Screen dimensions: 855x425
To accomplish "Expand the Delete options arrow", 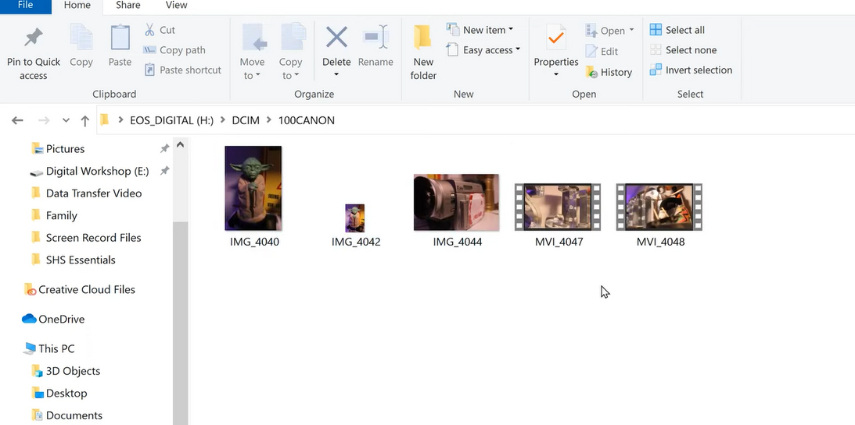I will [336, 75].
